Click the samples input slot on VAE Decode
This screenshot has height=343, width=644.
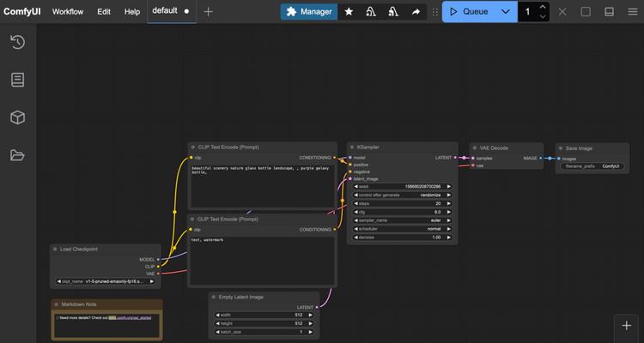[x=473, y=159]
